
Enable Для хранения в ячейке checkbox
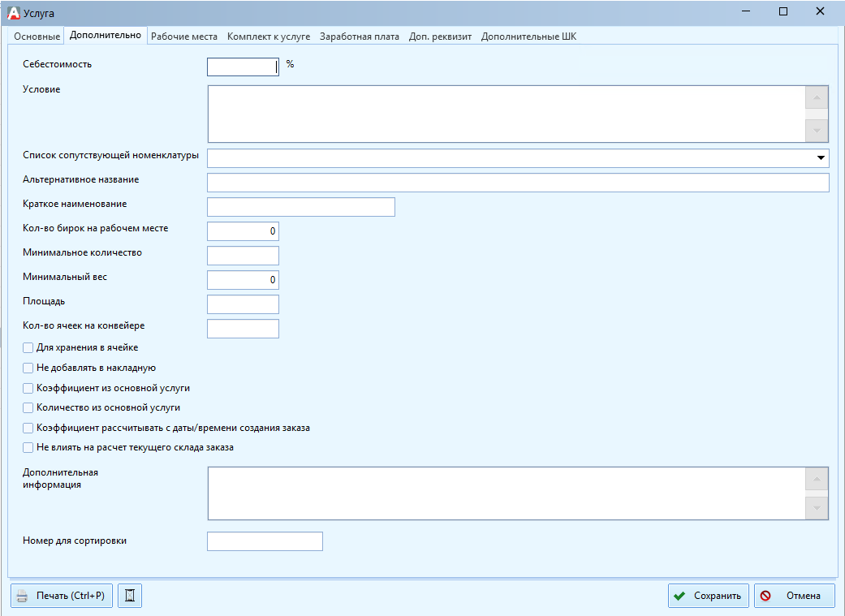28,347
